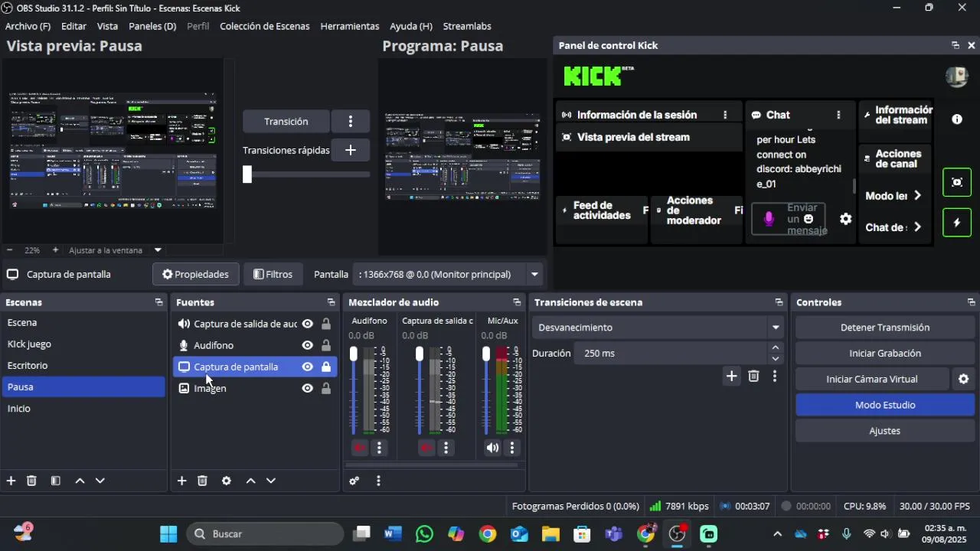Viewport: 980px width, 551px height.
Task: Move scene up arrow in Escenas
Action: coord(80,481)
